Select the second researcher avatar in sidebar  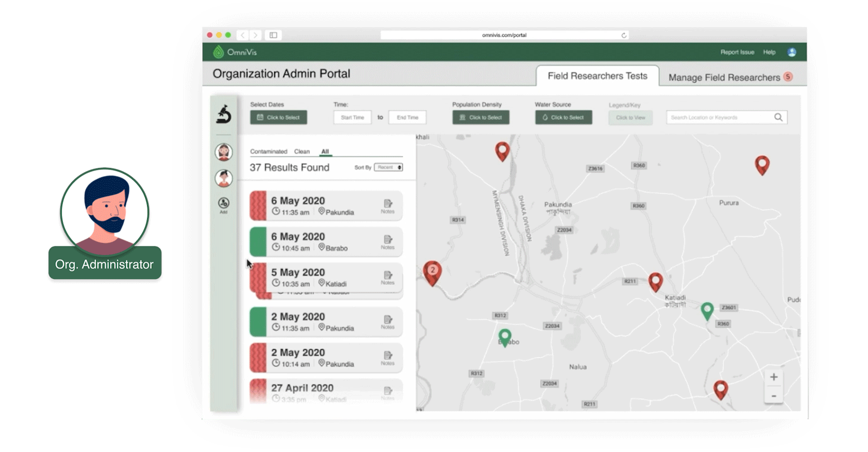coord(224,178)
